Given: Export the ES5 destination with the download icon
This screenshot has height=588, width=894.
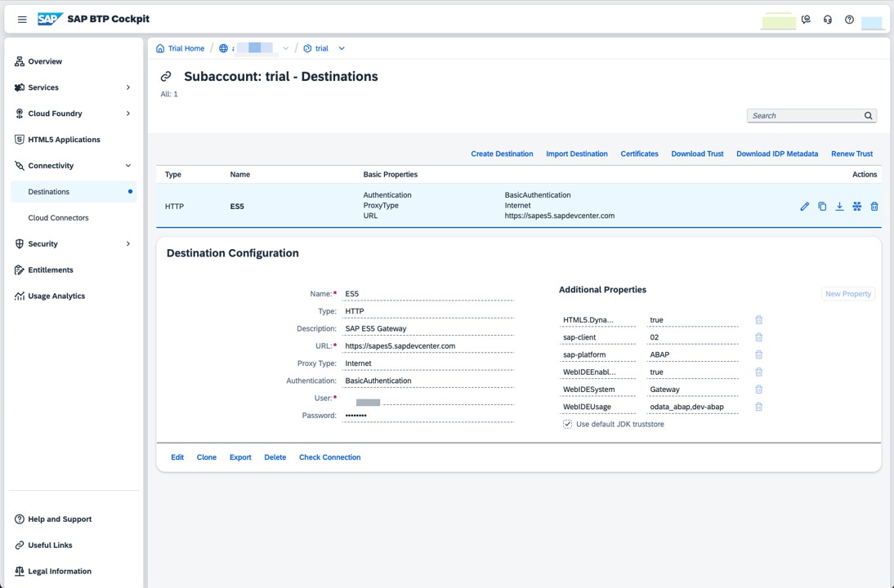Looking at the screenshot, I should tap(839, 207).
